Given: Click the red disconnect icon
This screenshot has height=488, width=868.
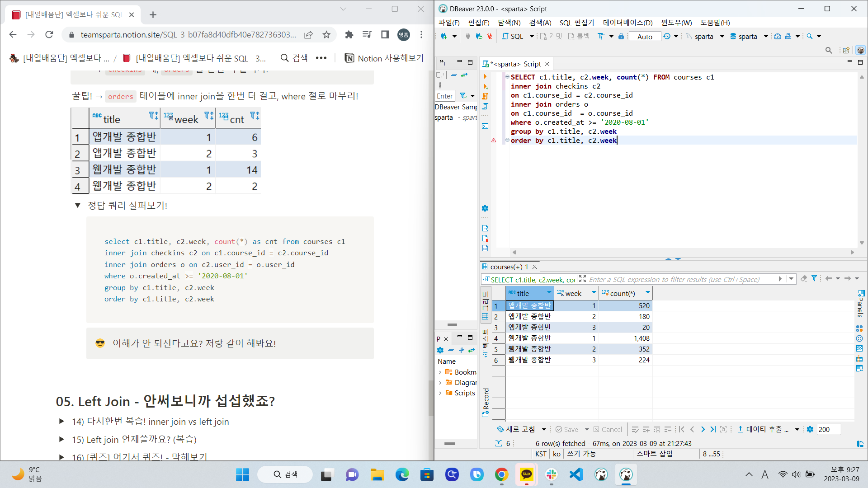Looking at the screenshot, I should (490, 36).
